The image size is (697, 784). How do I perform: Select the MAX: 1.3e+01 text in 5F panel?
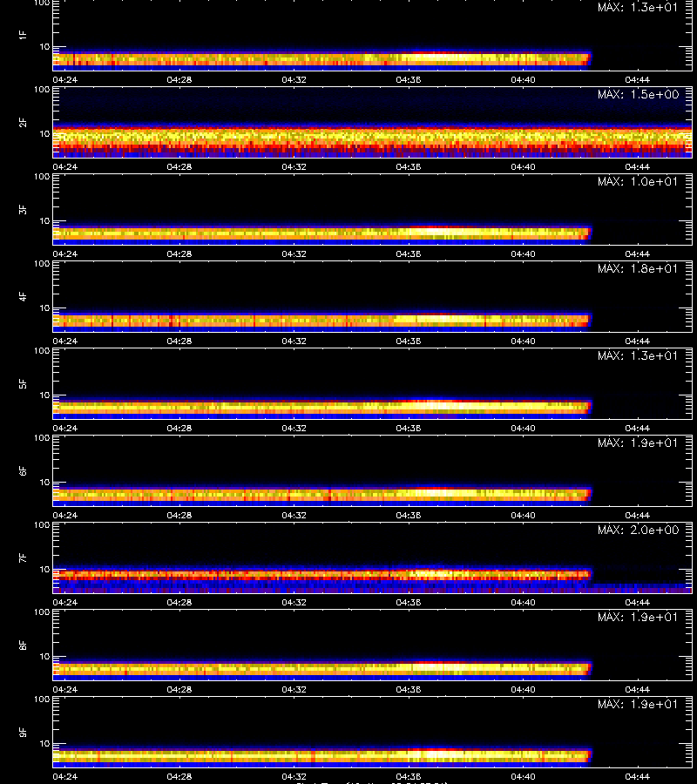tap(638, 355)
